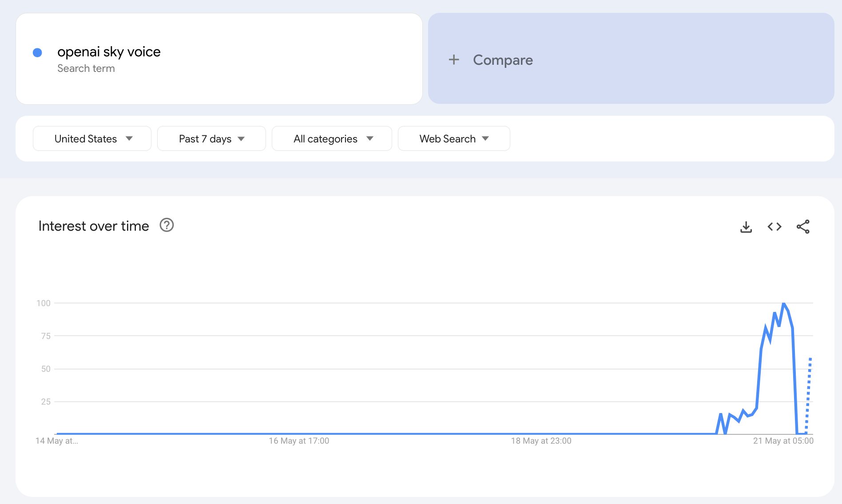Viewport: 842px width, 504px height.
Task: Open the Past 7 days time range dropdown
Action: coord(211,138)
